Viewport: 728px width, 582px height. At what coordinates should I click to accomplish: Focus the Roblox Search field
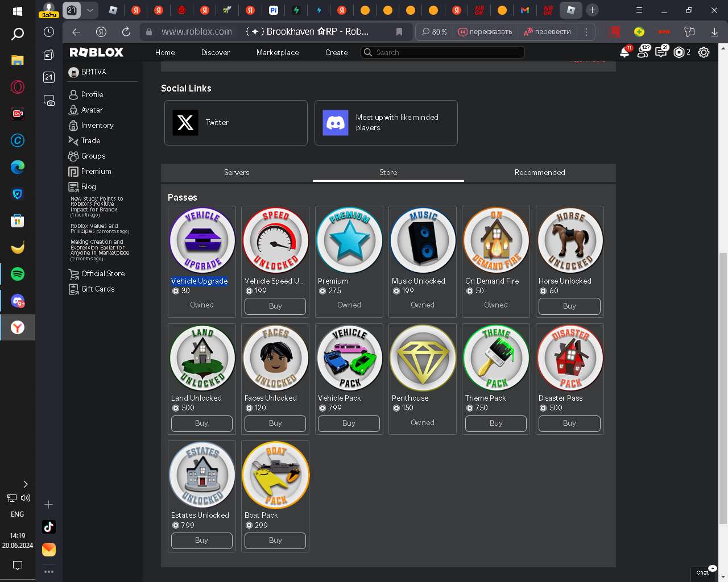[x=443, y=52]
